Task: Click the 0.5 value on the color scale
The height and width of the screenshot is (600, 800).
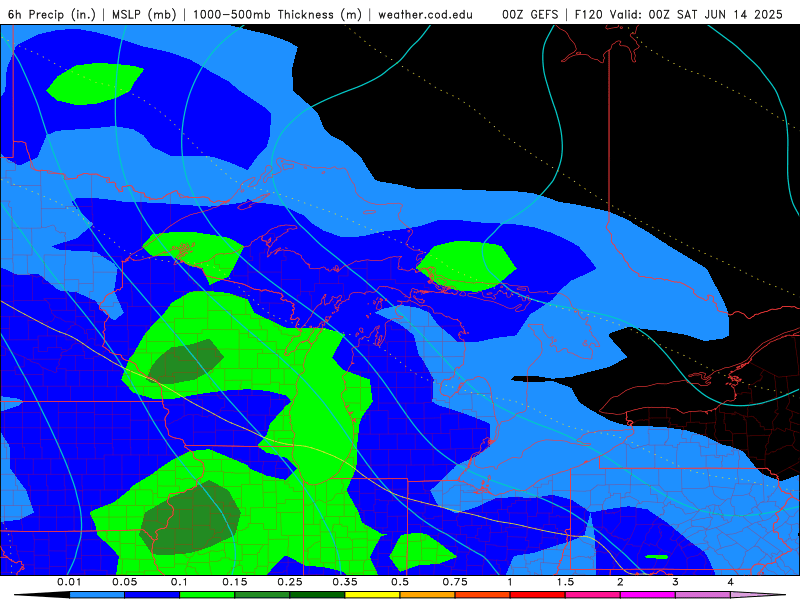Action: (x=400, y=582)
